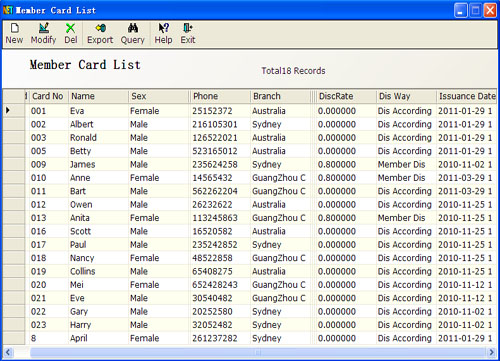Select the name Mei

click(x=77, y=285)
